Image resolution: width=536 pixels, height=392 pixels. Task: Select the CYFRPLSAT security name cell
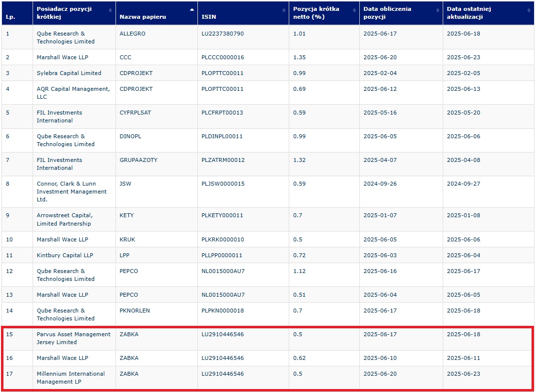pos(135,113)
